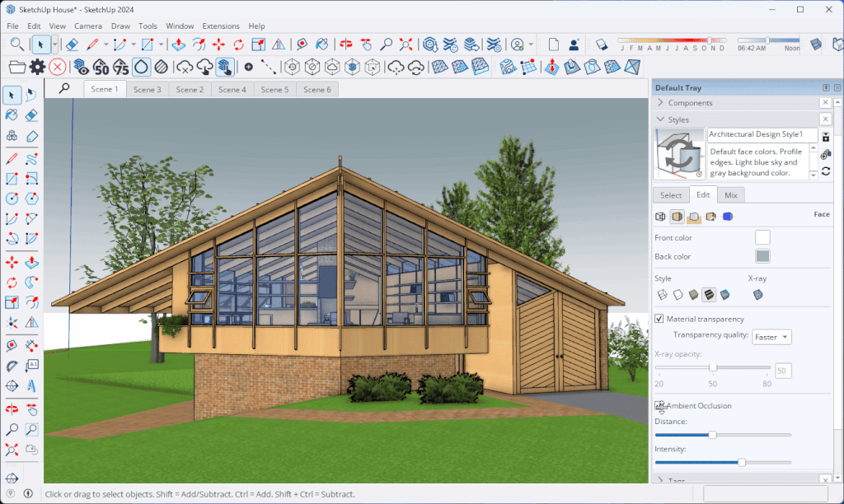Select the Edge settings cube icon
The image size is (844, 504).
pyautogui.click(x=660, y=217)
